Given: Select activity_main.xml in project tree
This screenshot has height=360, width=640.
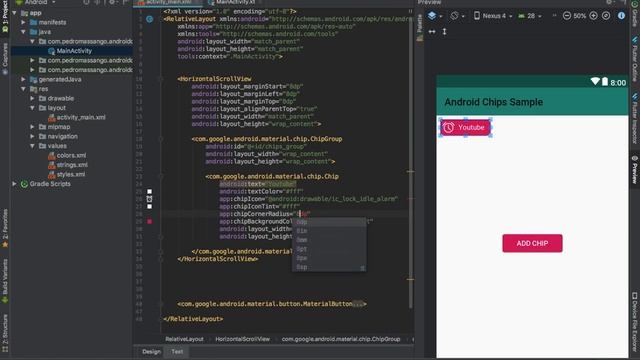Looking at the screenshot, I should (81, 117).
